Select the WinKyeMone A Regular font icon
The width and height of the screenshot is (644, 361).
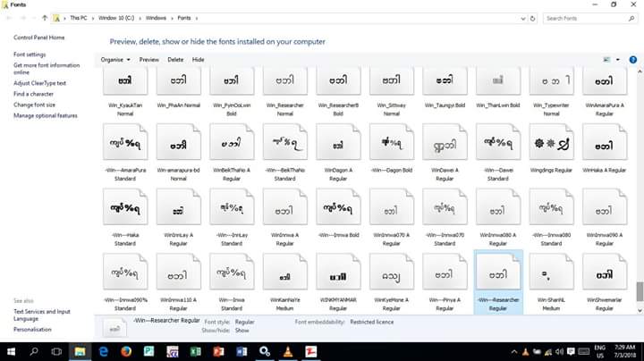[392, 272]
